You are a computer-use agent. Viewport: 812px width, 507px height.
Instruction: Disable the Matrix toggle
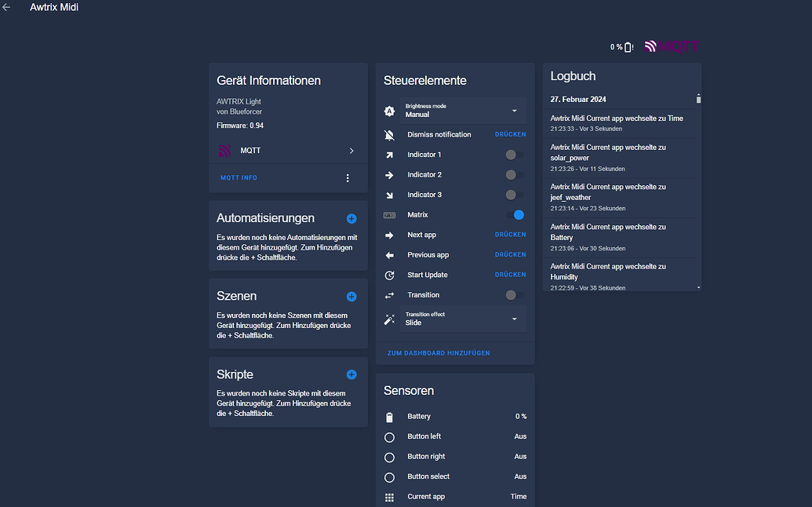(517, 214)
